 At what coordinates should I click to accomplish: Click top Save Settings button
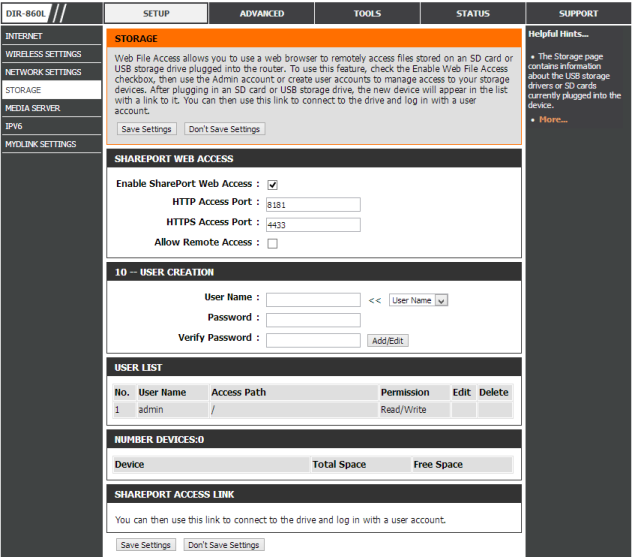pyautogui.click(x=147, y=129)
